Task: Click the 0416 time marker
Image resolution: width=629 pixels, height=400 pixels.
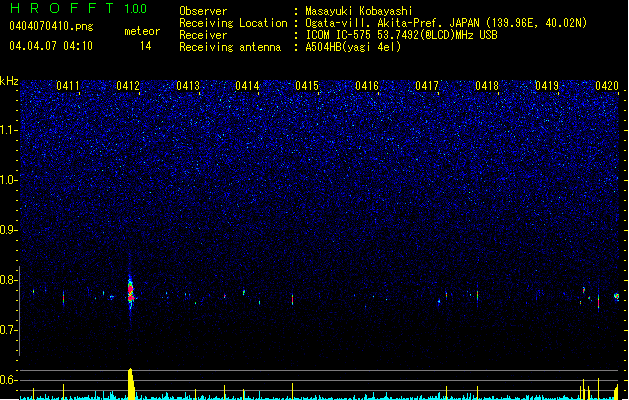Action: click(x=367, y=86)
